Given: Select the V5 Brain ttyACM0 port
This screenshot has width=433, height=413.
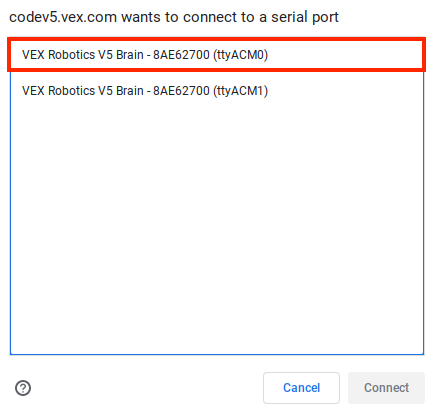Looking at the screenshot, I should point(217,54).
